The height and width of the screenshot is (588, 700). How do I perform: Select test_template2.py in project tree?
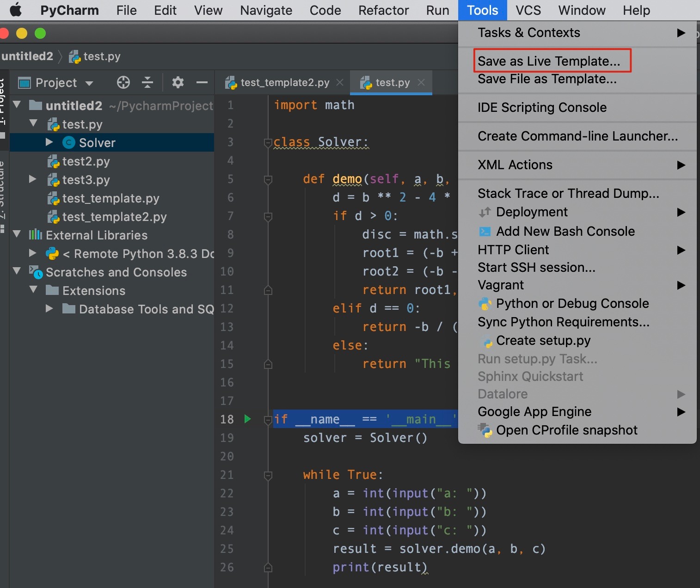pyautogui.click(x=114, y=217)
